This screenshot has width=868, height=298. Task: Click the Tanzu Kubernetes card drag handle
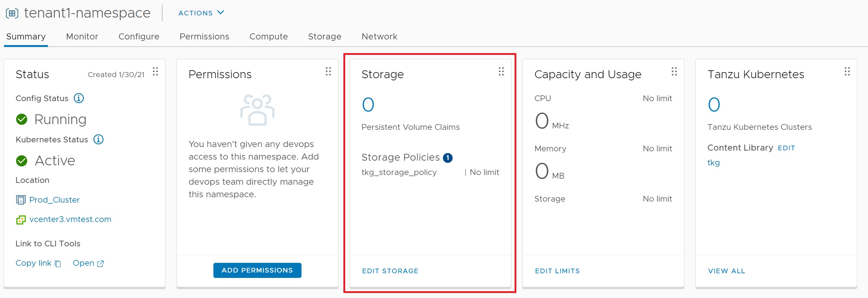pos(847,71)
